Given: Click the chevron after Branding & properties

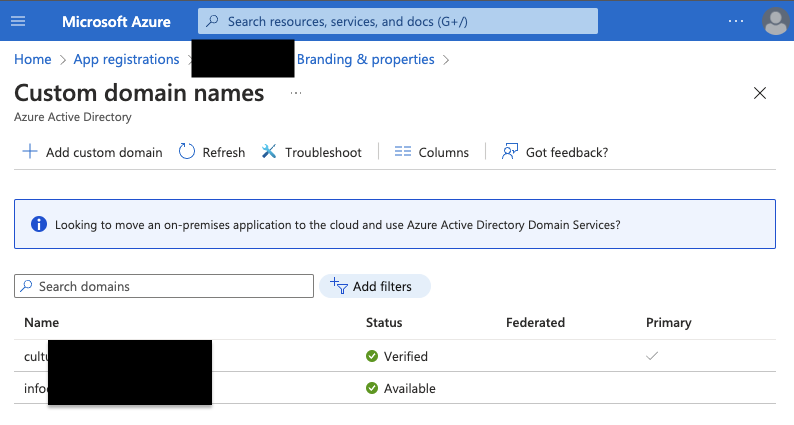Looking at the screenshot, I should tap(446, 60).
